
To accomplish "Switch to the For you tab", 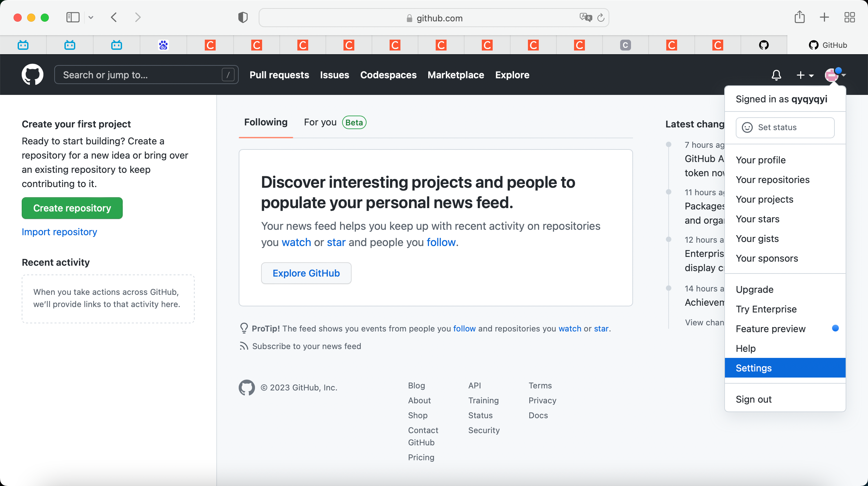I will [320, 122].
